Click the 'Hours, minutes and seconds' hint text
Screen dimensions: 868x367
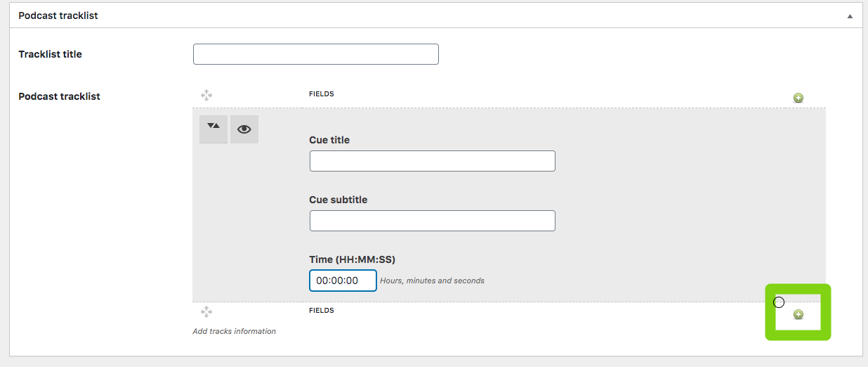click(x=433, y=281)
